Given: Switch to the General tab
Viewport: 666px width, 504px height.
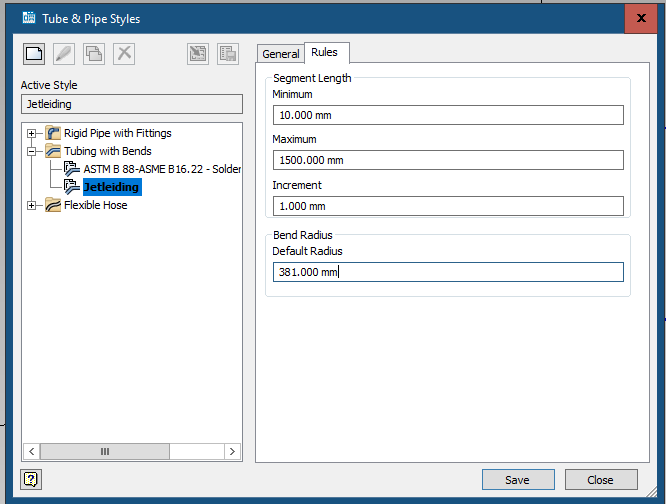Looking at the screenshot, I should tap(281, 54).
